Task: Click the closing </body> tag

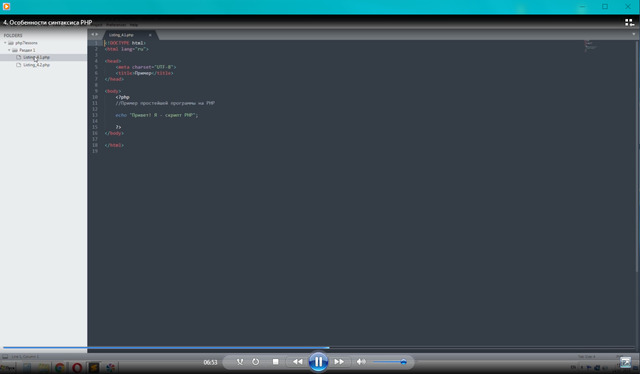Action: click(114, 133)
